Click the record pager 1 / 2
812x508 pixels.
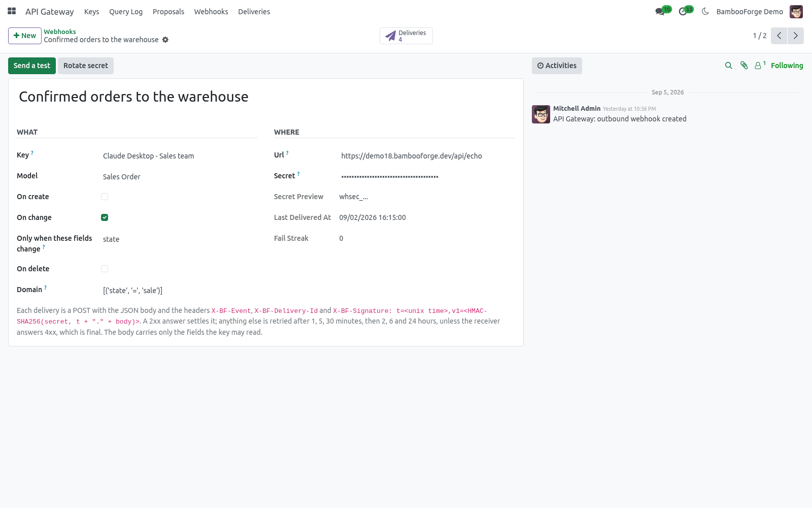tap(760, 36)
